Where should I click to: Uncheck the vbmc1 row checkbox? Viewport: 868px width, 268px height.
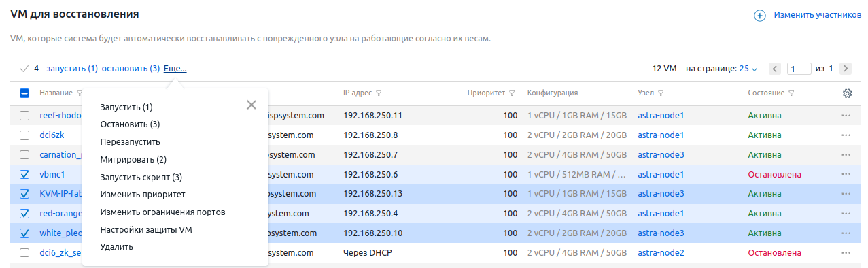point(24,175)
